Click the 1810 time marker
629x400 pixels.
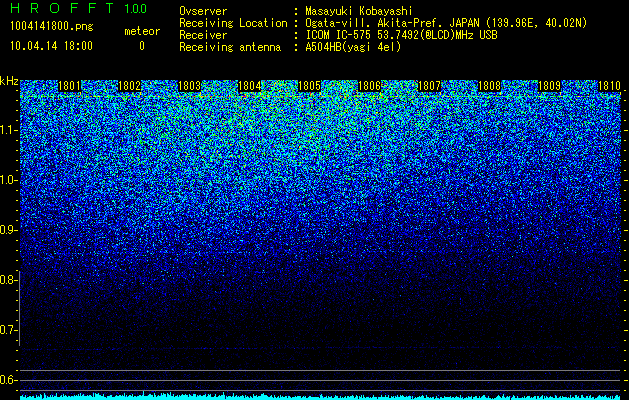coord(609,86)
